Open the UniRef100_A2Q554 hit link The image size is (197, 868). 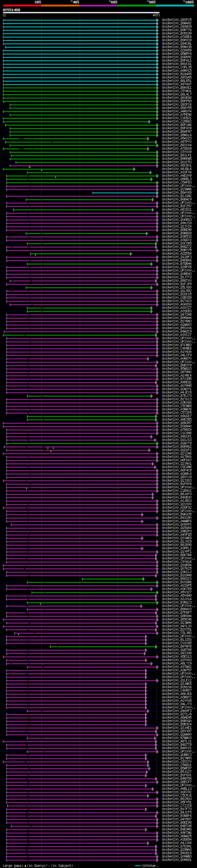177,254
